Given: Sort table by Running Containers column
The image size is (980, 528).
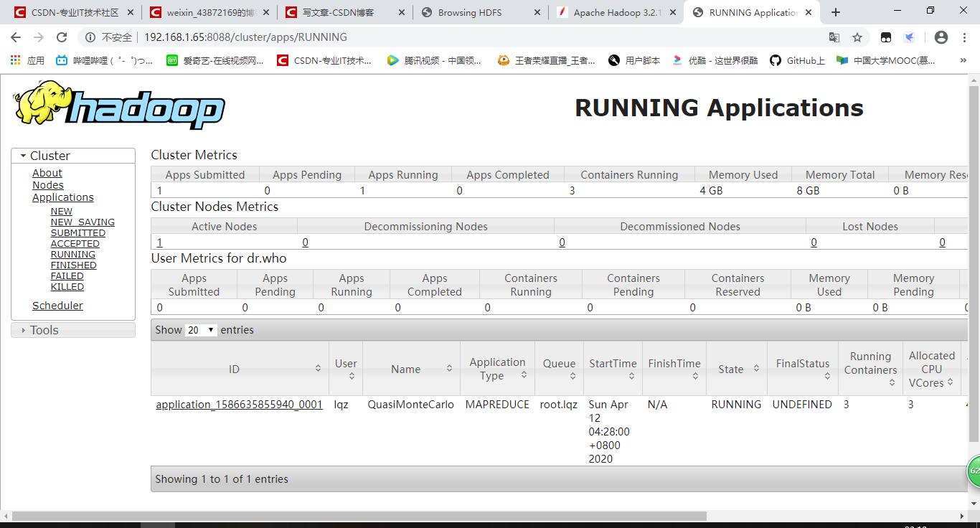Looking at the screenshot, I should click(892, 382).
